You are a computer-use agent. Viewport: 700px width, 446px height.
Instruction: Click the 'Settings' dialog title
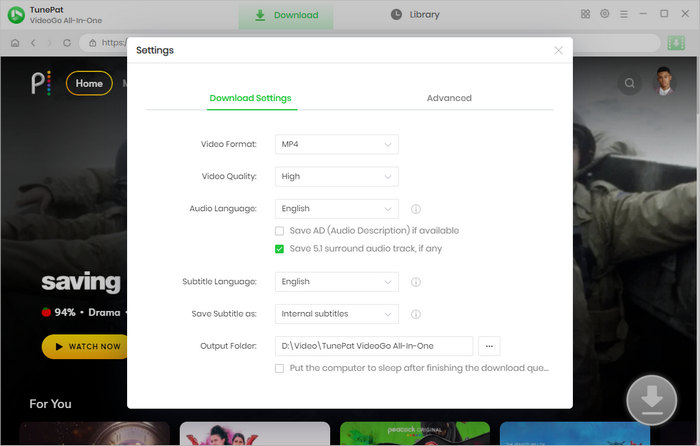[x=155, y=50]
